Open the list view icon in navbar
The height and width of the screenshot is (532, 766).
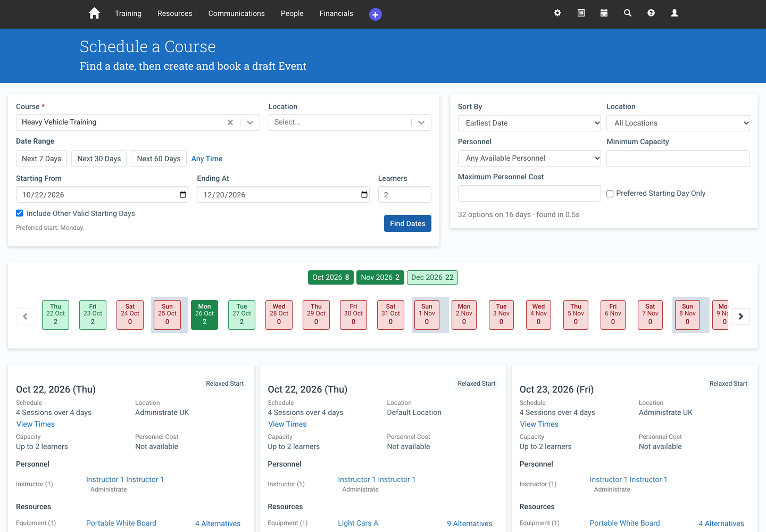pos(581,13)
